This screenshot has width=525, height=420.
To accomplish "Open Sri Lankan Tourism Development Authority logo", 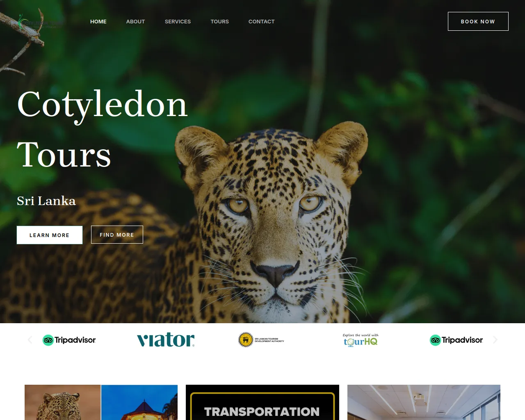I will tap(261, 340).
